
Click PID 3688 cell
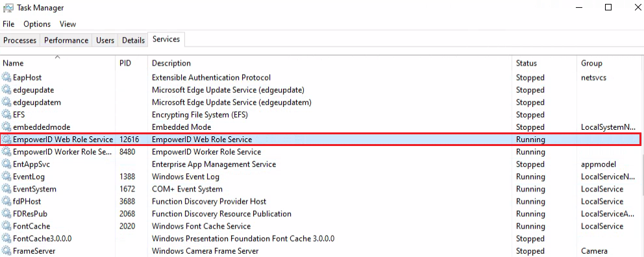point(127,202)
